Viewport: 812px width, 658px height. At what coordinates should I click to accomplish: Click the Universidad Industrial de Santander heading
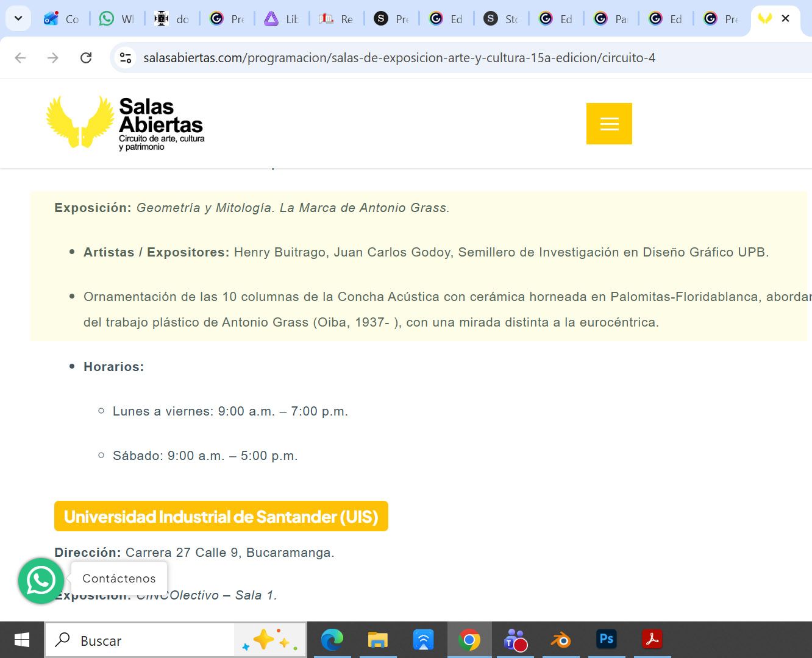pos(221,517)
